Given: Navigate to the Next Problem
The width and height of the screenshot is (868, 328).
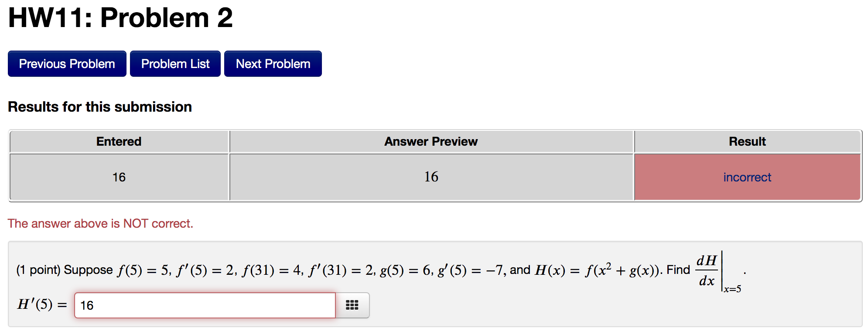Looking at the screenshot, I should 273,63.
